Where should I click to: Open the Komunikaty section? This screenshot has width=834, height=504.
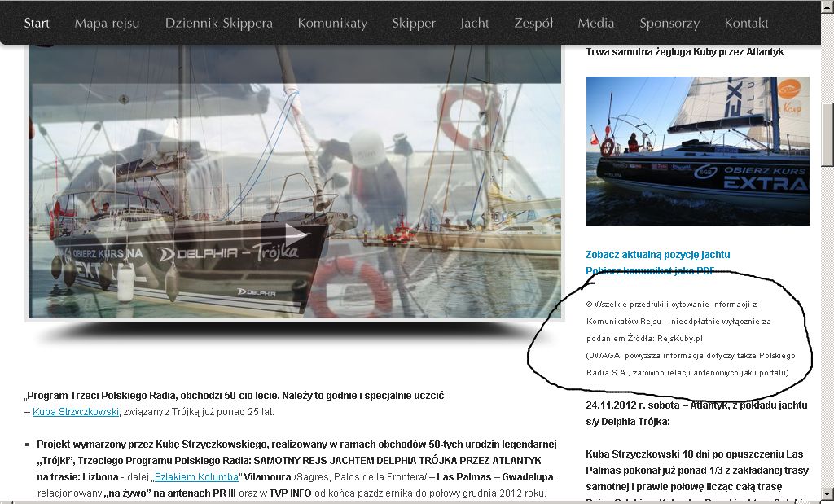tap(332, 23)
